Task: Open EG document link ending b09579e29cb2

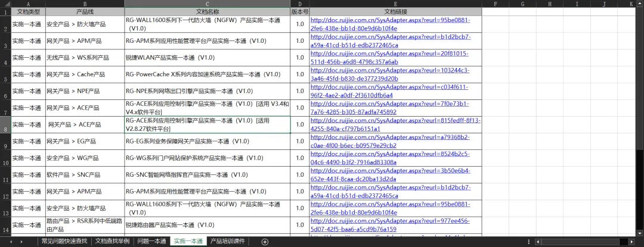Action: tap(390, 141)
